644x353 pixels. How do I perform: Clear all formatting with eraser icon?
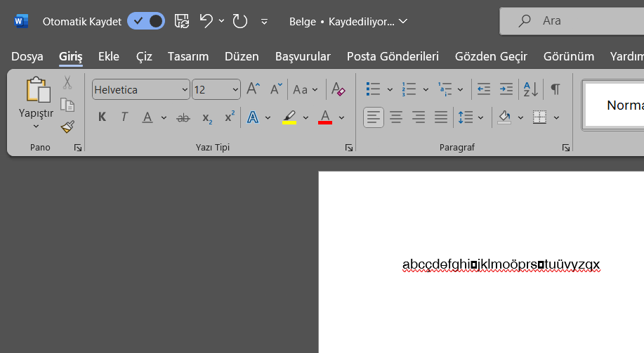tap(338, 89)
